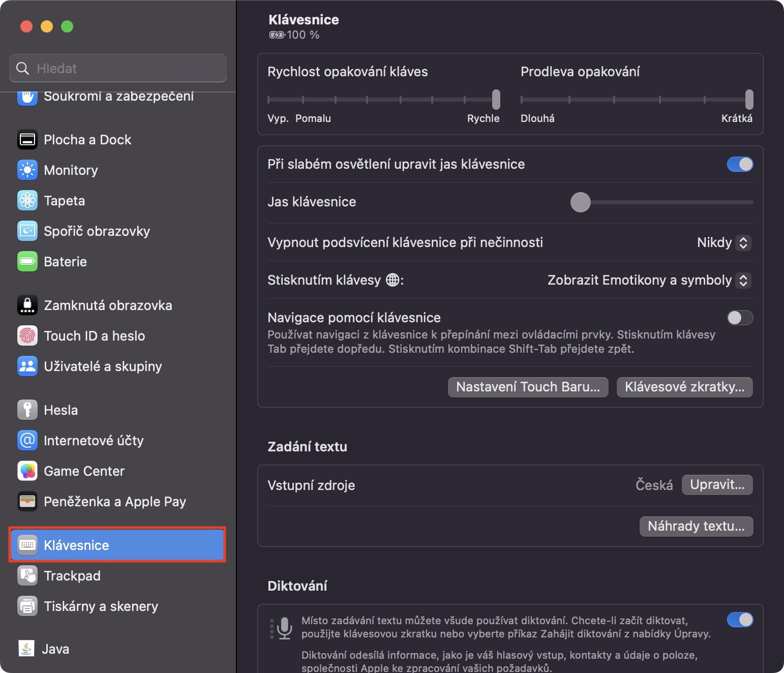This screenshot has height=673, width=784.
Task: Select the Tapeta wallpaper icon
Action: click(x=27, y=201)
